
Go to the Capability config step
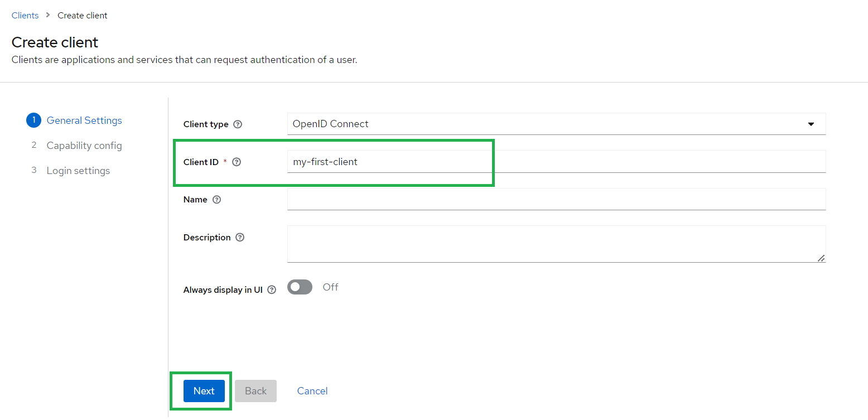point(84,146)
